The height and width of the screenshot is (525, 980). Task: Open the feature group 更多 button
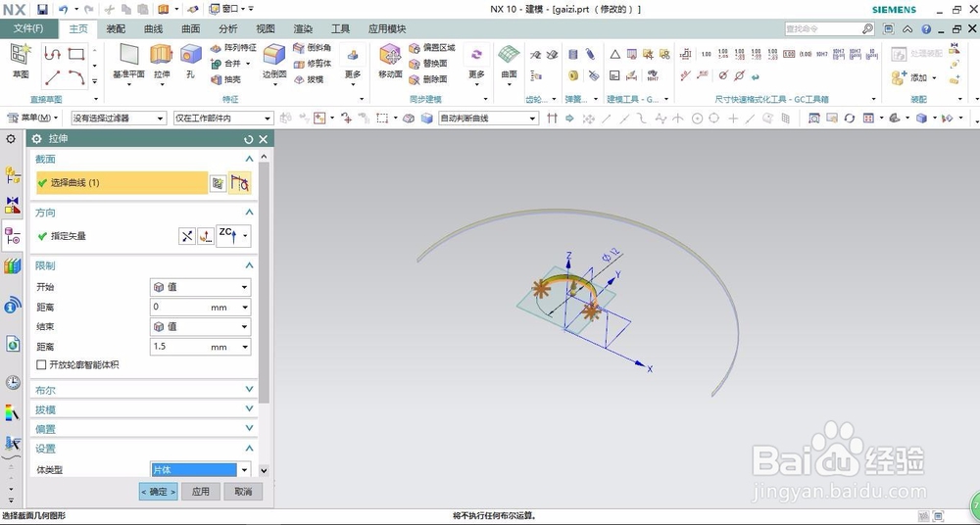[x=353, y=63]
